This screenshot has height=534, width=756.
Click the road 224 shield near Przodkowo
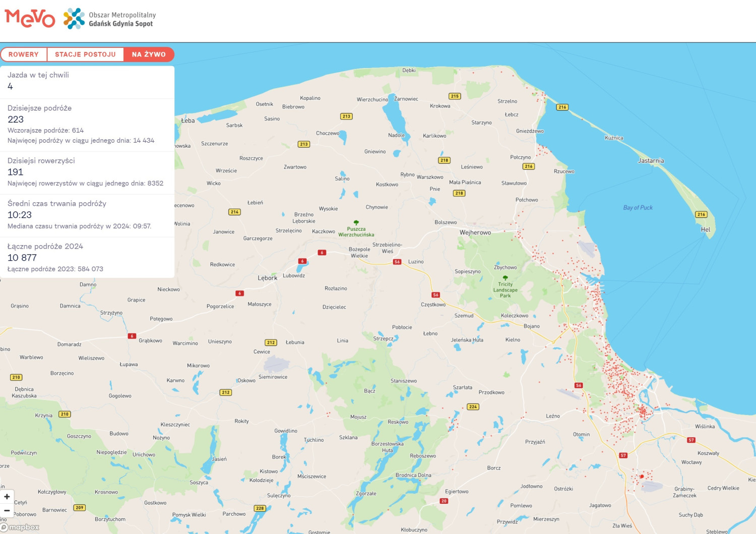(473, 406)
